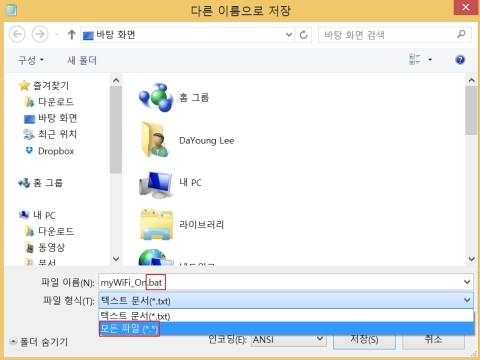The width and height of the screenshot is (480, 360).
Task: Click the 새 폴더 button
Action: 82,60
